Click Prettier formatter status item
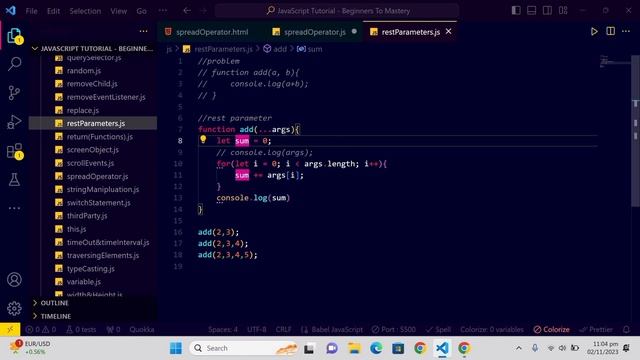Viewport: 640px width, 360px height. 596,329
